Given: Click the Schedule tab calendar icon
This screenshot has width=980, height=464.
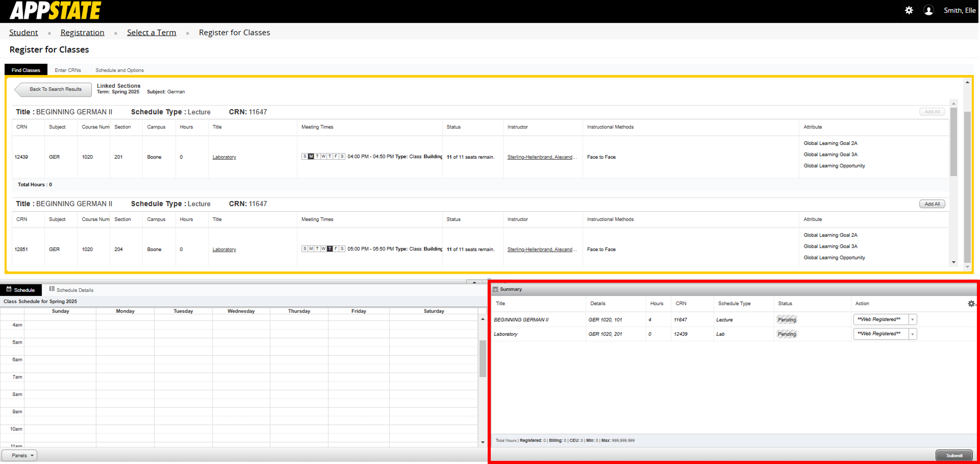Looking at the screenshot, I should click(9, 289).
